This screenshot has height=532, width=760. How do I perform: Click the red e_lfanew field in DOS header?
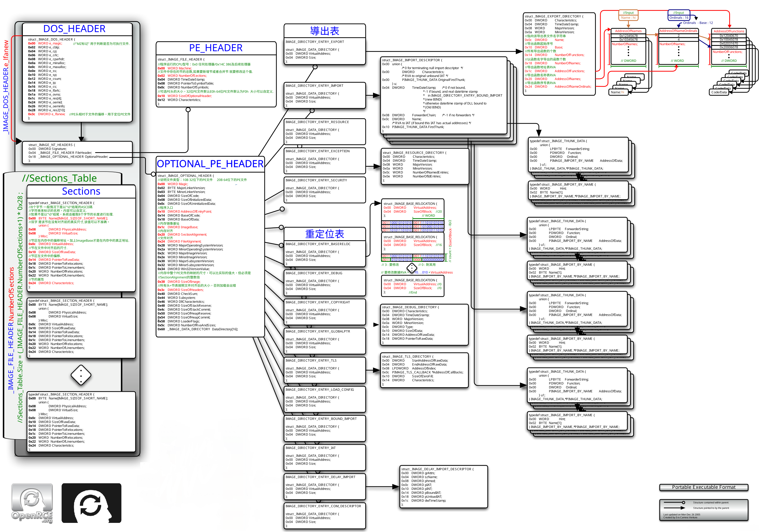[x=52, y=114]
